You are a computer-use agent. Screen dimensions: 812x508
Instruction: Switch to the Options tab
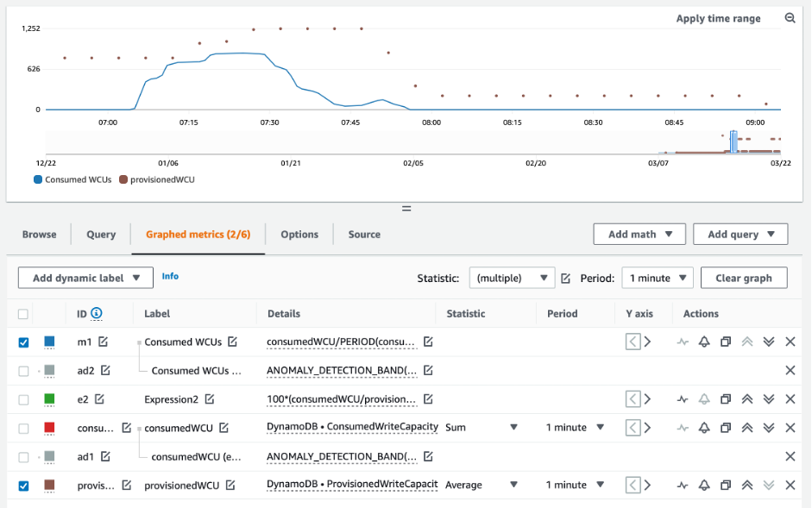click(299, 234)
